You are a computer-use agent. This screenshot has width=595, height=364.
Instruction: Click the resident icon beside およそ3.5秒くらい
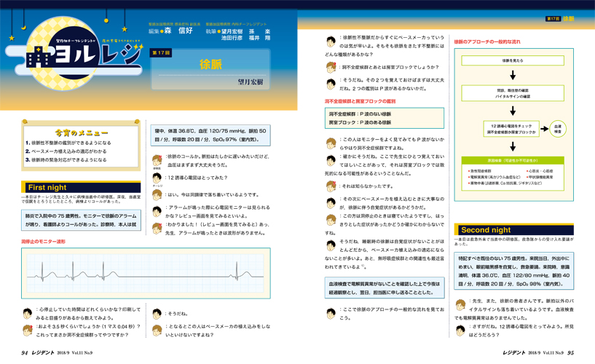pos(28,331)
